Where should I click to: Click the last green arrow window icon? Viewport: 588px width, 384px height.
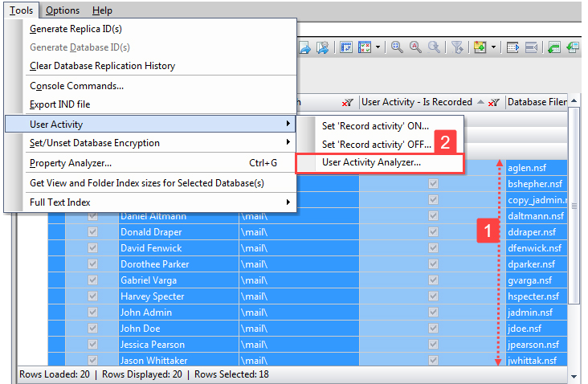point(573,47)
